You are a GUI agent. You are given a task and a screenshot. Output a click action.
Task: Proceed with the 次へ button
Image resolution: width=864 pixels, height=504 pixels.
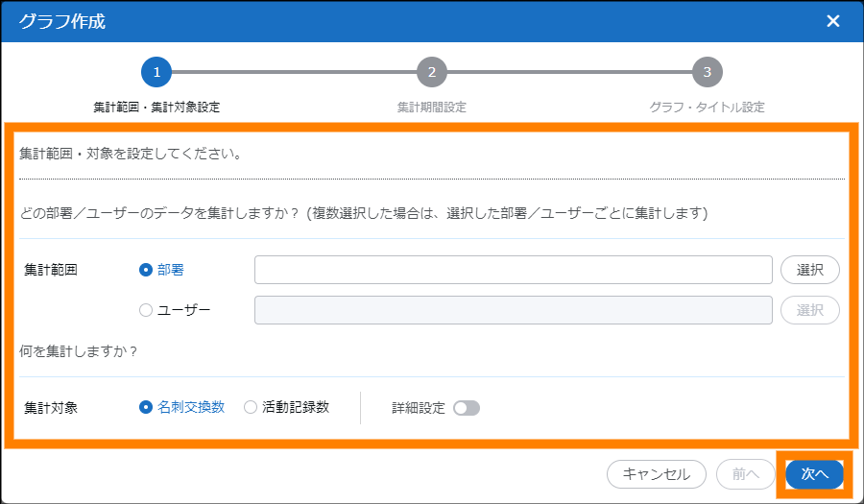(x=814, y=474)
